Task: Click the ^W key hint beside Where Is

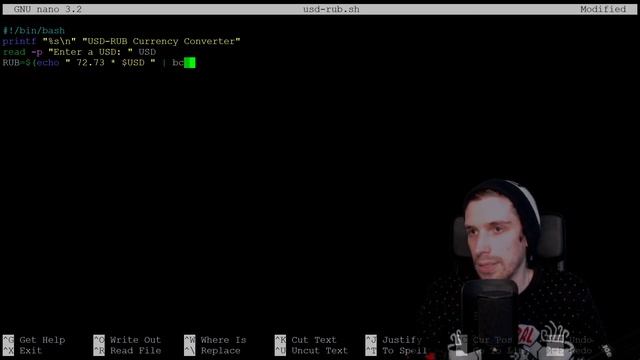Action: pyautogui.click(x=189, y=340)
